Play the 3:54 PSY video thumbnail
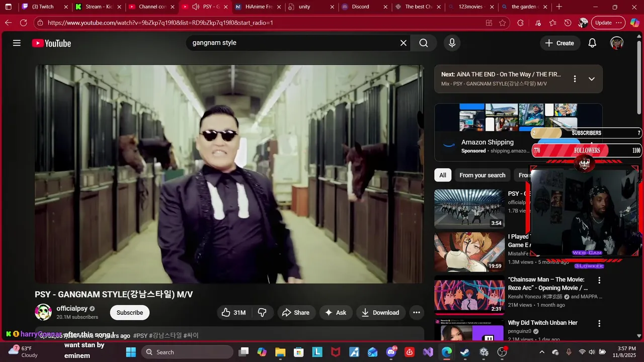Image resolution: width=644 pixels, height=362 pixels. 469,209
